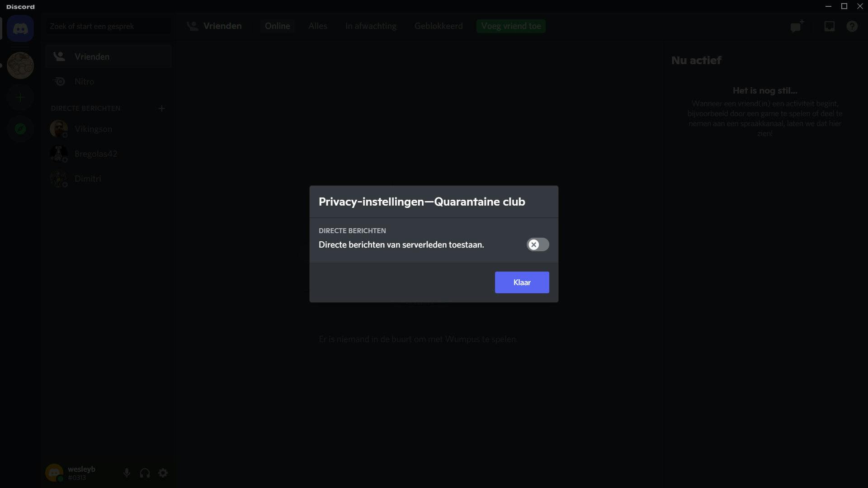The image size is (868, 488).
Task: Open the Nitro page
Action: [x=85, y=81]
